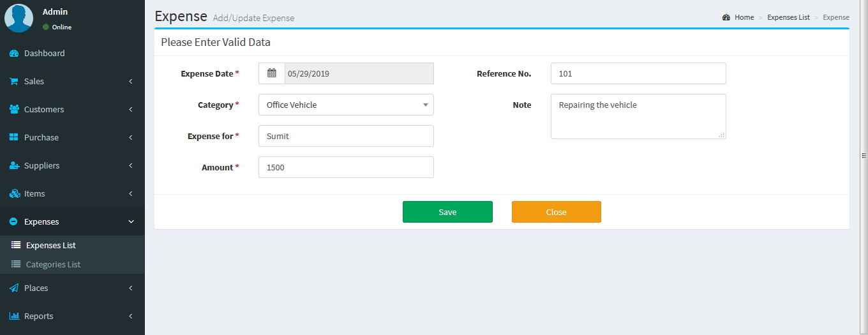The height and width of the screenshot is (335, 868).
Task: Click the Amount input field
Action: [346, 167]
